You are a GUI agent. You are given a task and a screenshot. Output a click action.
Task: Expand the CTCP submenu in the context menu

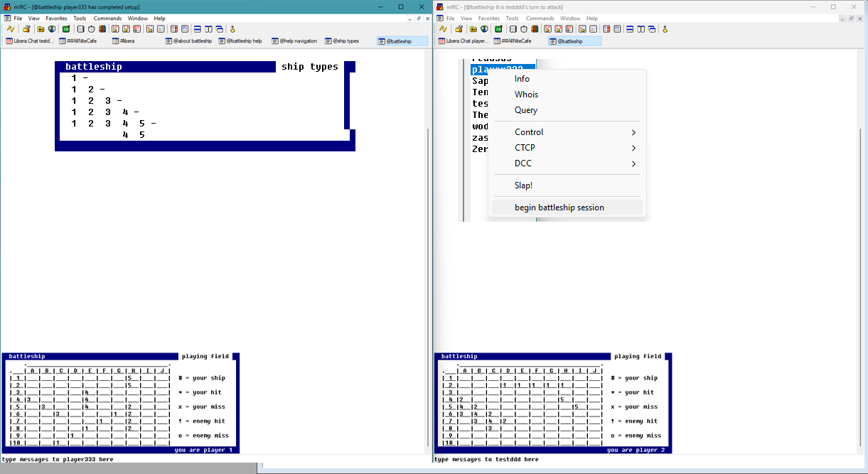tap(567, 148)
